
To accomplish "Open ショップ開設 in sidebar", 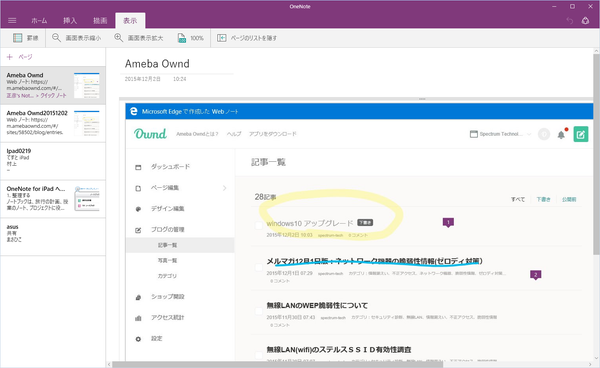I will (x=168, y=296).
